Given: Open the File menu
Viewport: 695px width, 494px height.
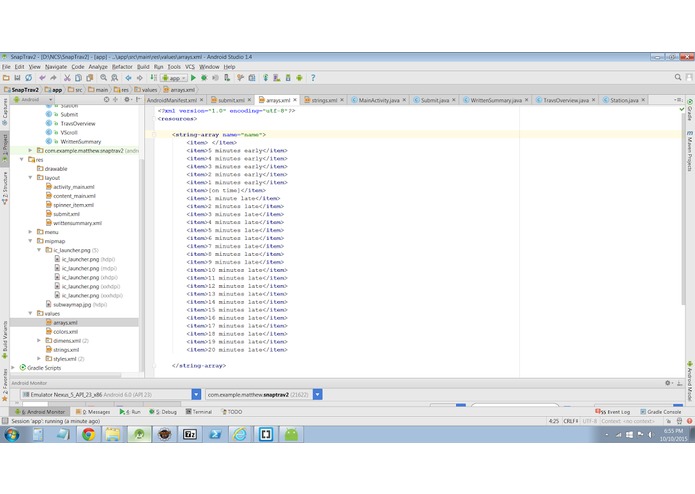Looking at the screenshot, I should pos(6,67).
